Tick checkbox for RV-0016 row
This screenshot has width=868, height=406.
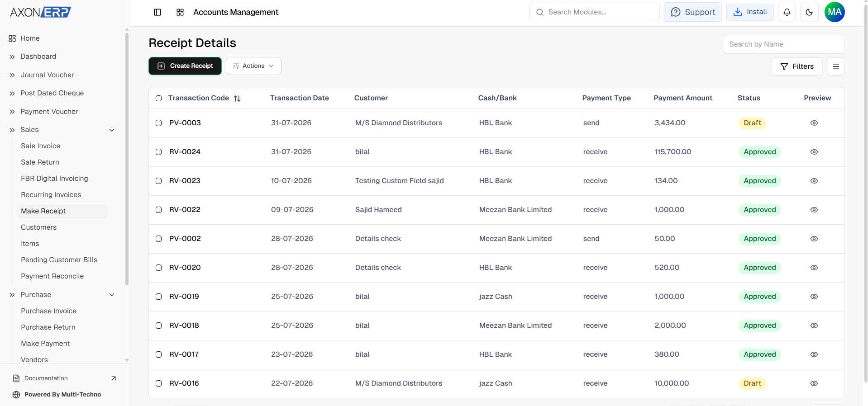(x=158, y=383)
